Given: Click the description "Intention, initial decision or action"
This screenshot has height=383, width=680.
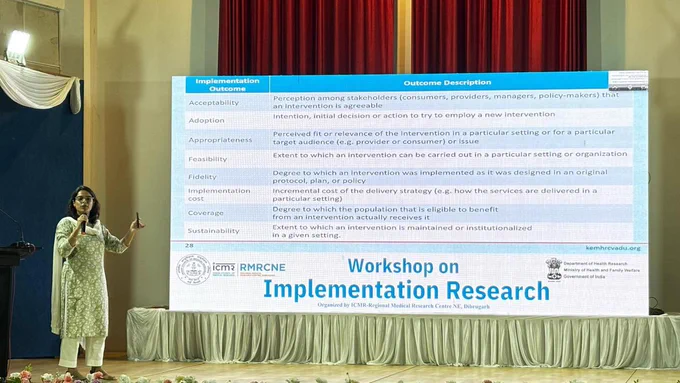Looking at the screenshot, I should 414,115.
